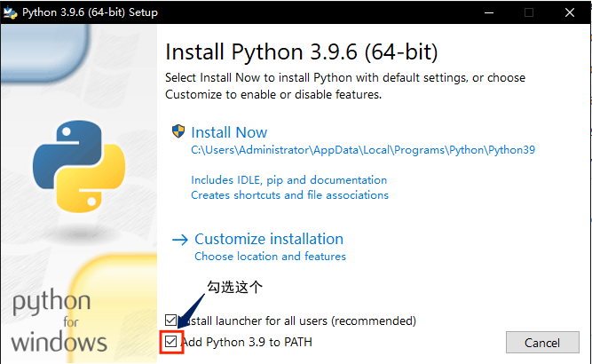Click 'Creates shortcuts and file associations' text
This screenshot has height=364, width=592.
(x=289, y=194)
